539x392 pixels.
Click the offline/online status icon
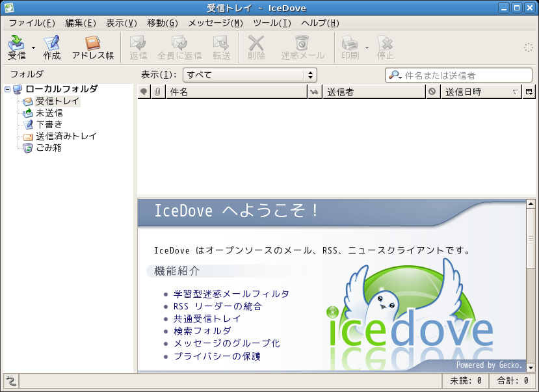[11, 381]
